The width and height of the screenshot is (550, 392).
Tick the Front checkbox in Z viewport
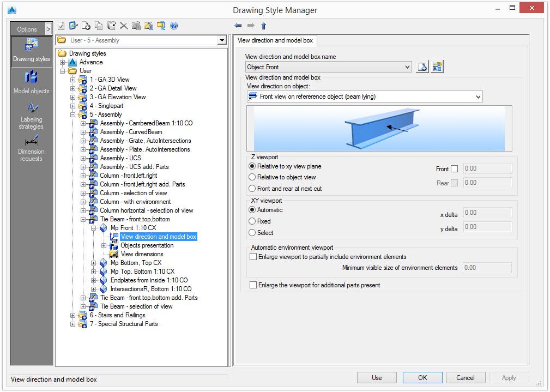(x=454, y=169)
